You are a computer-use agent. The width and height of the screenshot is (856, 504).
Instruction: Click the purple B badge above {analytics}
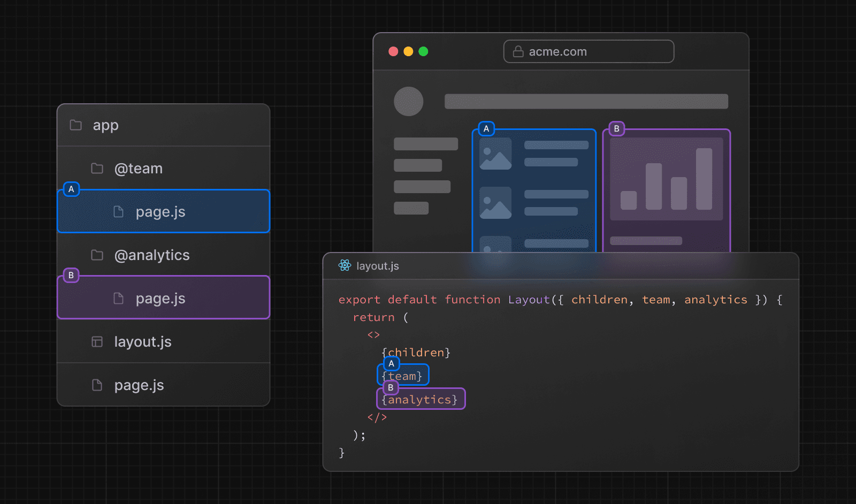coord(391,387)
